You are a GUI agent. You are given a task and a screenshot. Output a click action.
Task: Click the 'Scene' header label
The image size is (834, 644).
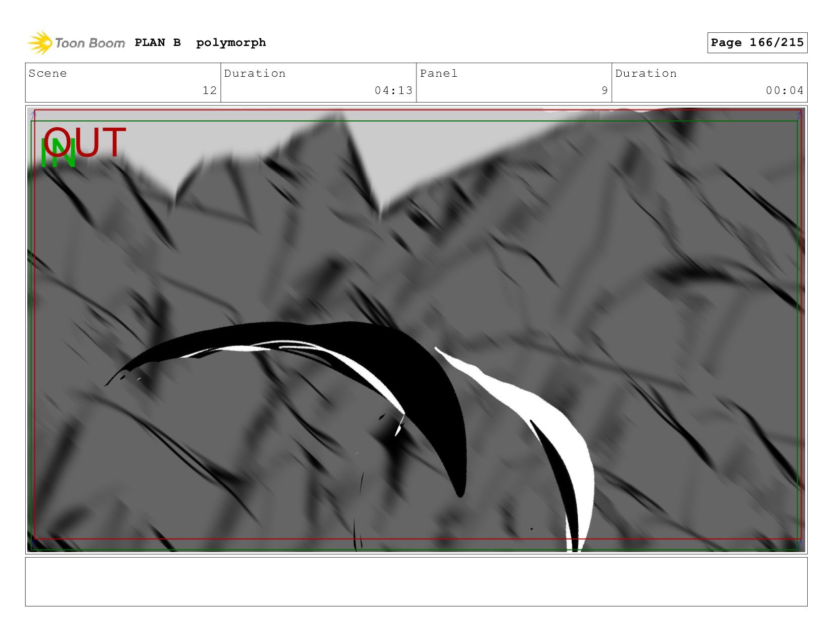click(x=48, y=73)
